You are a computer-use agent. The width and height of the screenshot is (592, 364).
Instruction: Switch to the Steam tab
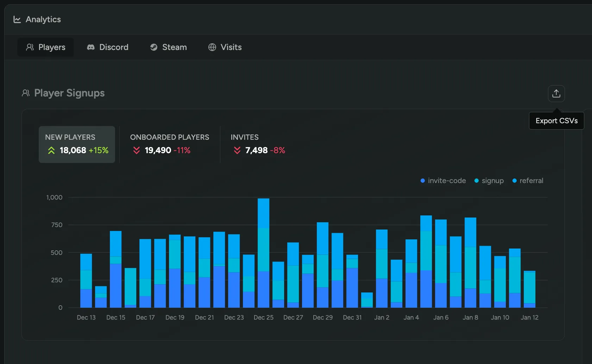[x=168, y=47]
